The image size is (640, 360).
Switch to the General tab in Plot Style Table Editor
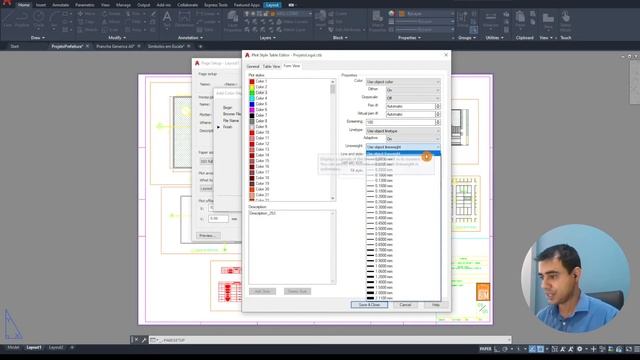point(253,66)
